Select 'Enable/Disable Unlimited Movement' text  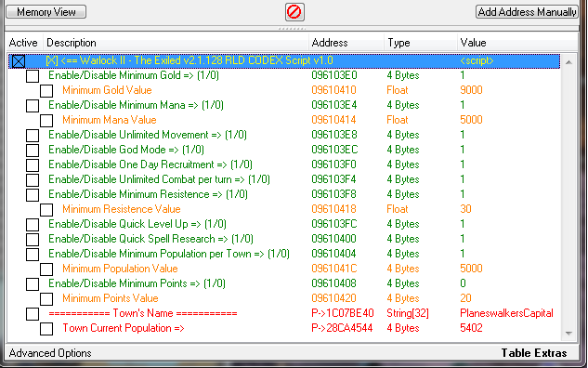[148, 135]
